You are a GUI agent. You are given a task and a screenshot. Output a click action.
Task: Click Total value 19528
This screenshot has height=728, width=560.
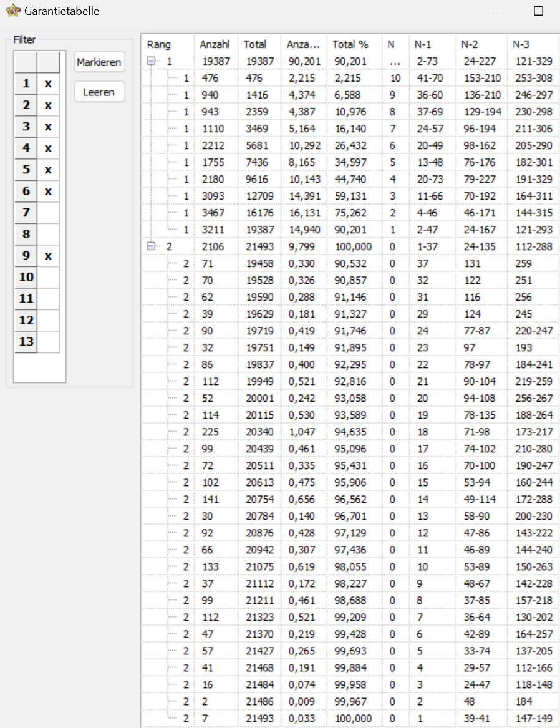tap(260, 281)
